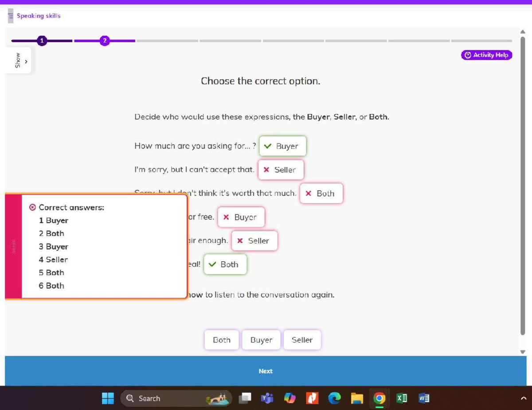532x410 pixels.
Task: Select Both answer beside 'eal!'
Action: [x=225, y=264]
